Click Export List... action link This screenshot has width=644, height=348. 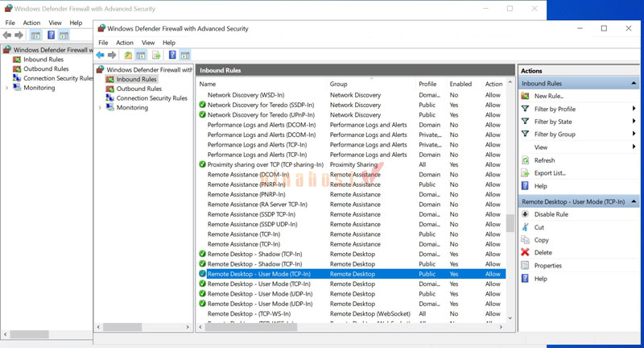[550, 173]
